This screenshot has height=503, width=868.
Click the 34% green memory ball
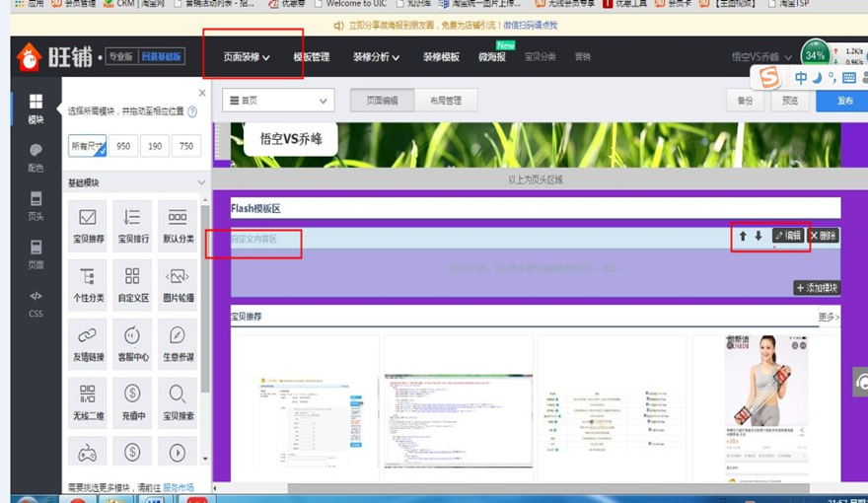point(815,55)
